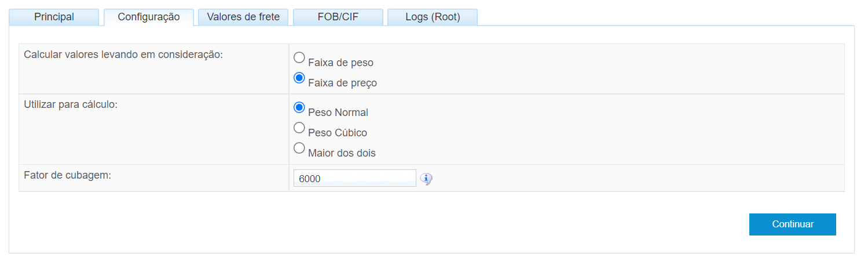Click the 'Maior dos dois' label text
The height and width of the screenshot is (261, 868).
(x=342, y=153)
